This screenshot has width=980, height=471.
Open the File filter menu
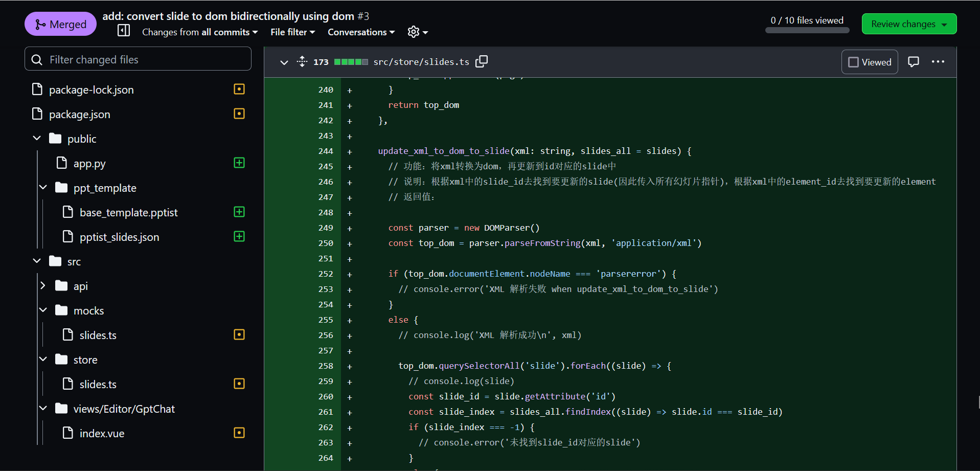tap(292, 32)
